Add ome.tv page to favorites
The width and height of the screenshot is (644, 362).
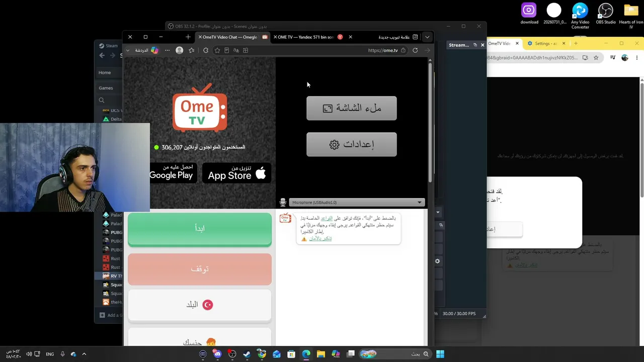[217, 50]
